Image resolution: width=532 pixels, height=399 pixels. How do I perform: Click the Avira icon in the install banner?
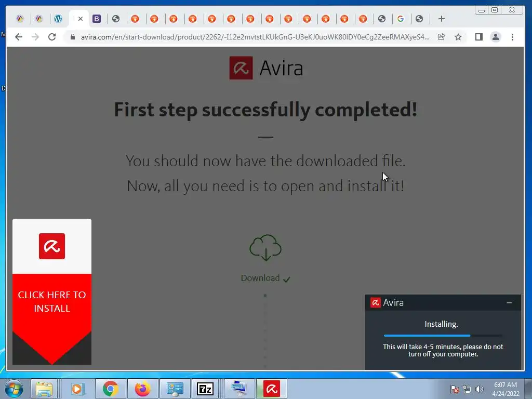click(52, 246)
